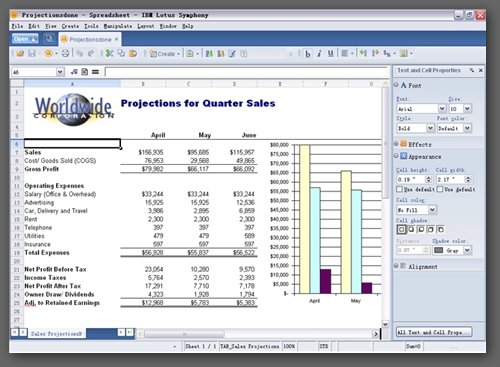Collapse the Appearance section in the sidebar
This screenshot has width=500, height=367.
tap(396, 156)
